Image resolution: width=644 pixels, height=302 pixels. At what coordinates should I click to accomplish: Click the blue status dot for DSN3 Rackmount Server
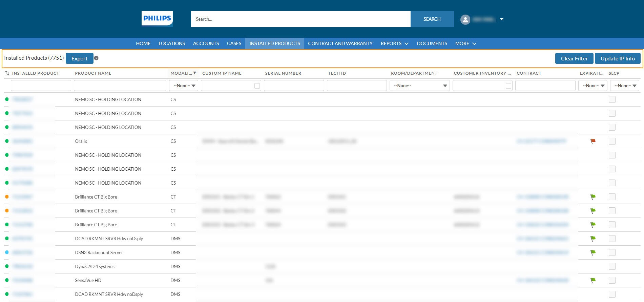coord(7,252)
